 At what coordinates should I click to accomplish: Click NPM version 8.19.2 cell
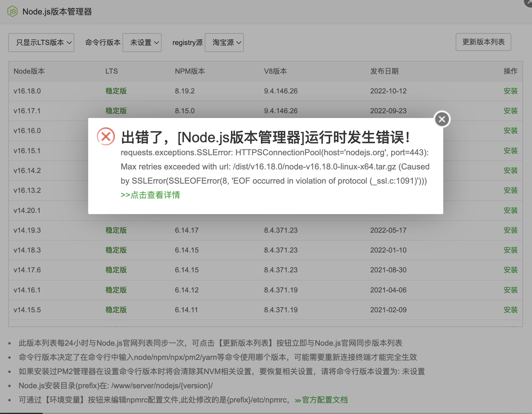click(x=185, y=91)
